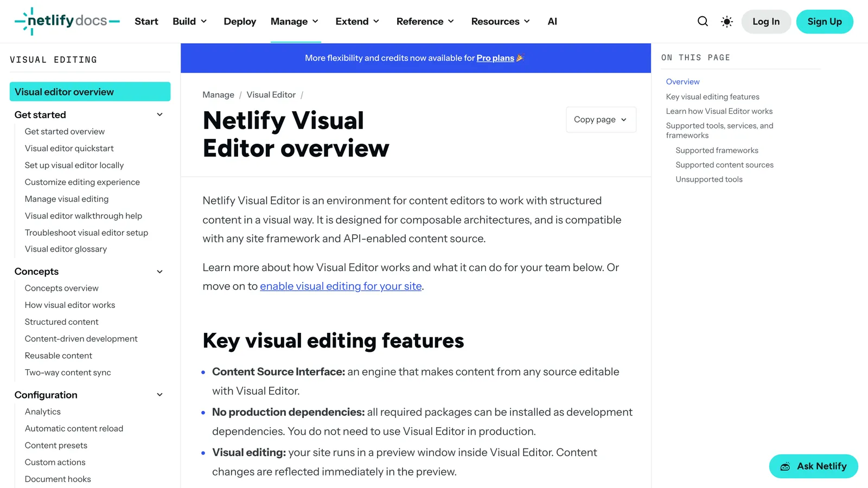
Task: Click the Manage breadcrumb
Action: point(218,95)
